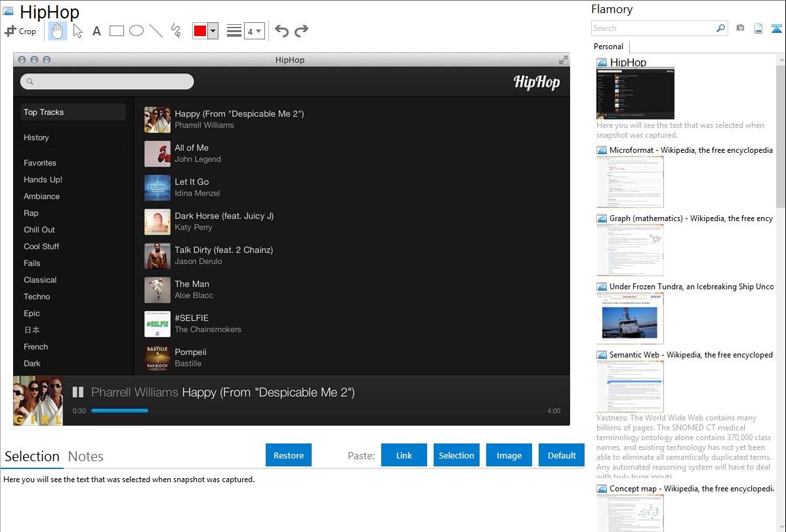Click the icon beside Microformat snapshot title

602,150
